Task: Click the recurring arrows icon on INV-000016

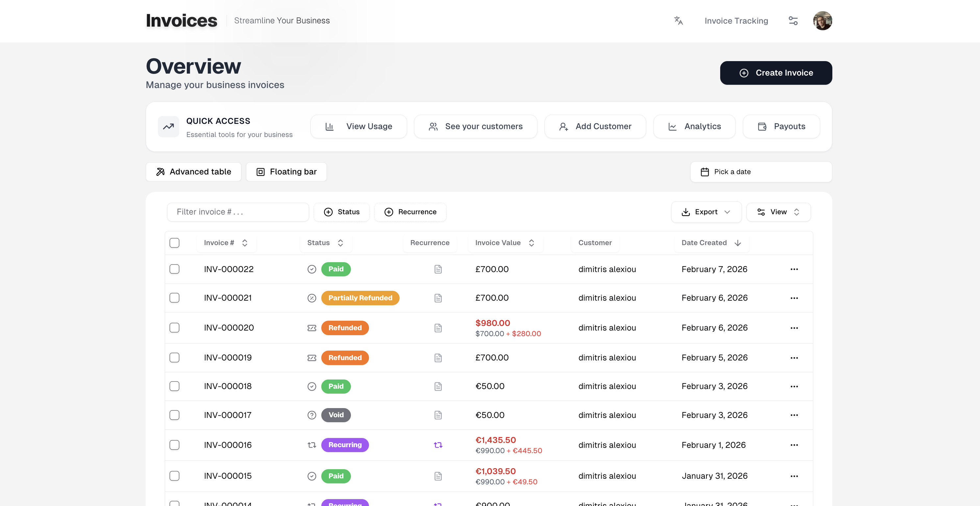Action: click(x=438, y=445)
